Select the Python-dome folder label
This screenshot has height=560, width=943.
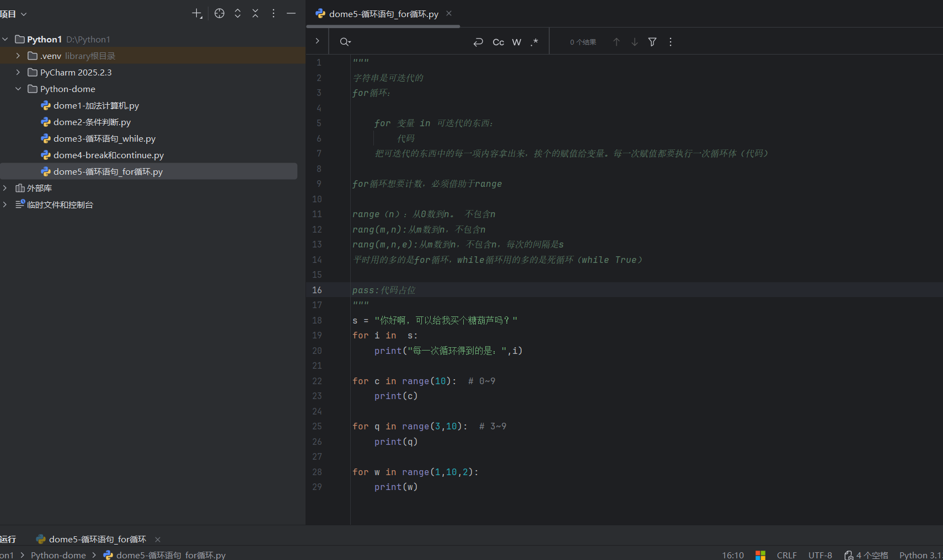pyautogui.click(x=68, y=89)
